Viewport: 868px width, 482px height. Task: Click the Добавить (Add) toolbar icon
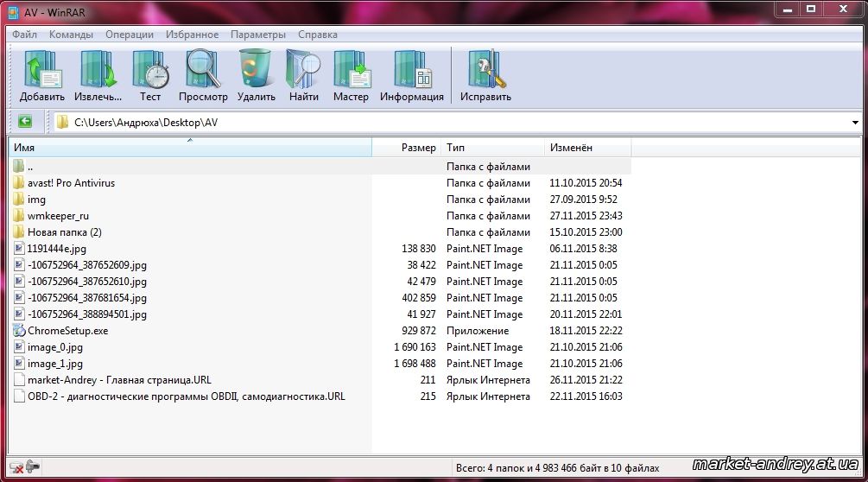pyautogui.click(x=41, y=75)
